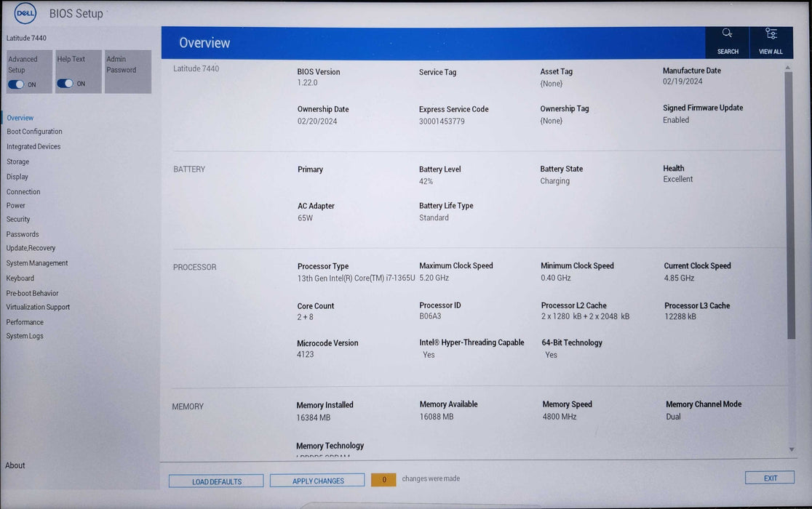Viewport: 812px width, 509px height.
Task: Open Pre-boot Behavior section
Action: tap(32, 293)
